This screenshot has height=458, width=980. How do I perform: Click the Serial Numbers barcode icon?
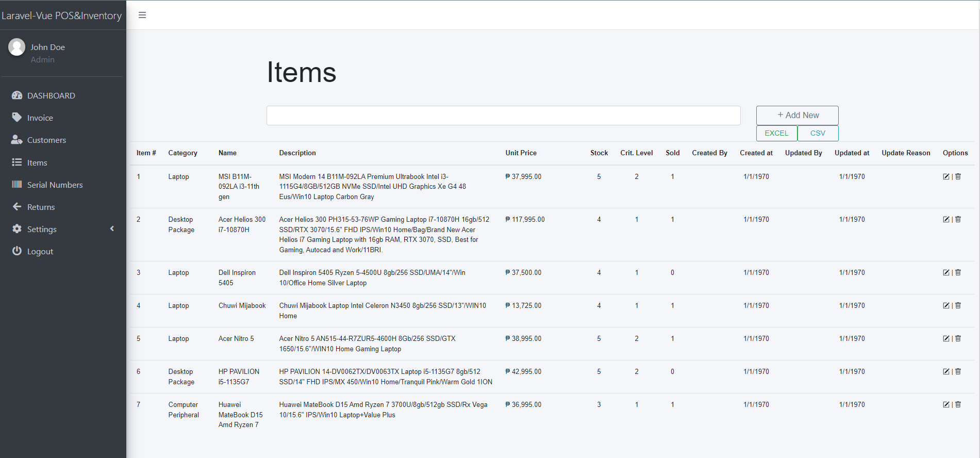point(17,184)
